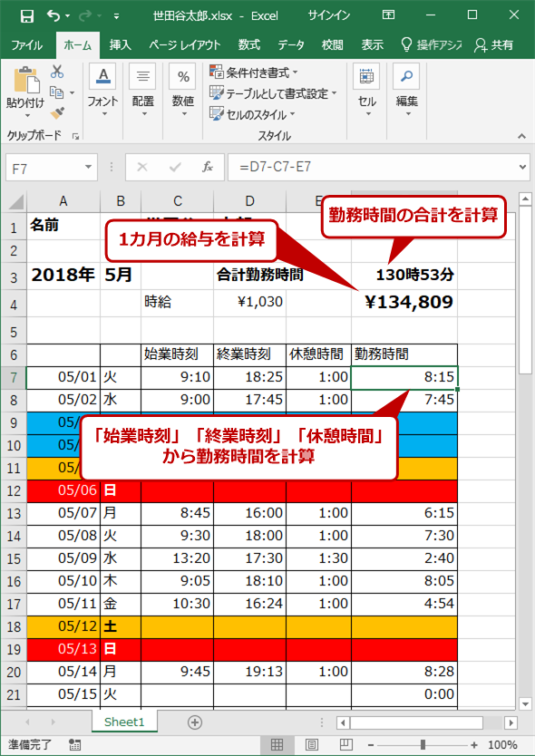Switch to Page Layout view in status bar
The image size is (535, 756).
point(312,744)
